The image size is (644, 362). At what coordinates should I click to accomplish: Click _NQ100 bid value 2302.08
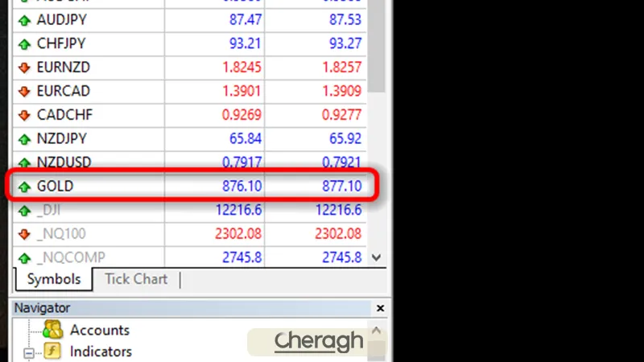(238, 234)
